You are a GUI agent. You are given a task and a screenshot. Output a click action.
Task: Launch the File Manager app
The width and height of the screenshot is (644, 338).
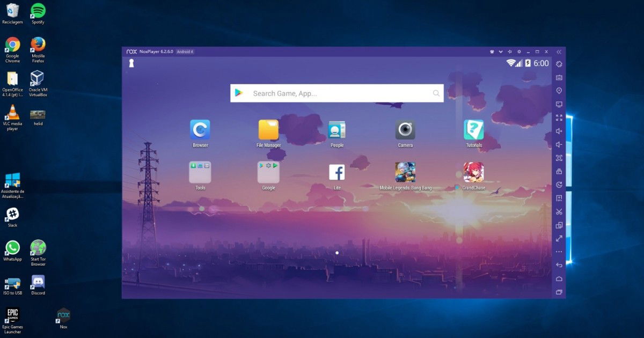coord(268,130)
